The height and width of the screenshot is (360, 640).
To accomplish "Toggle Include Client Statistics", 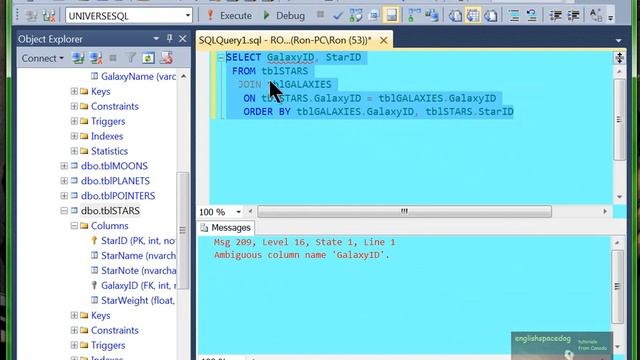I will pyautogui.click(x=431, y=16).
